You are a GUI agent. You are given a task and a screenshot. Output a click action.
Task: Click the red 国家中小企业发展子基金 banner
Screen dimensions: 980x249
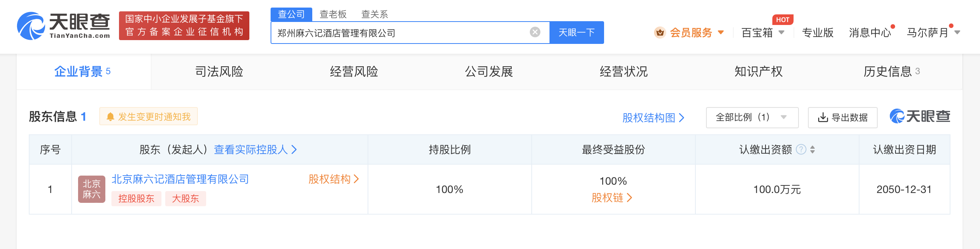tap(184, 25)
